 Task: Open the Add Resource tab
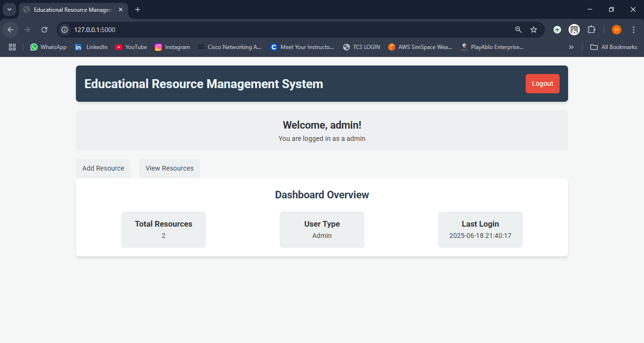point(103,168)
